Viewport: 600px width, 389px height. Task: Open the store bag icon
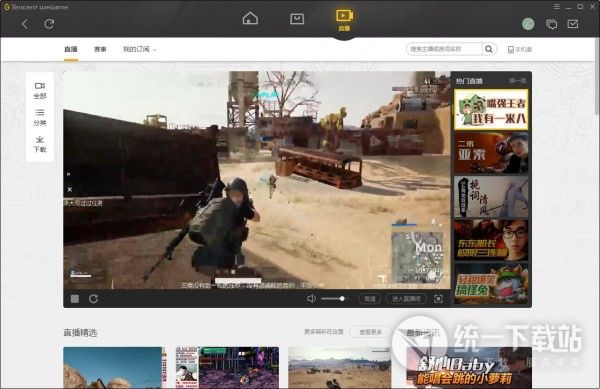tap(297, 18)
